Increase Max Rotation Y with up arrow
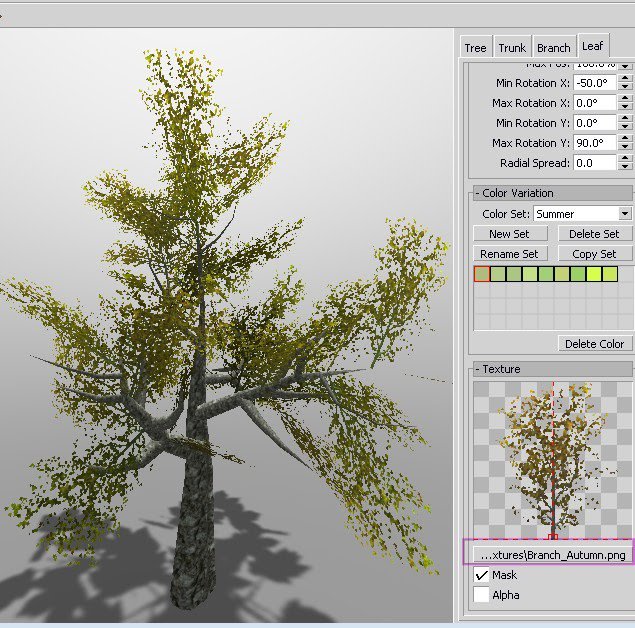The image size is (635, 628). click(626, 138)
